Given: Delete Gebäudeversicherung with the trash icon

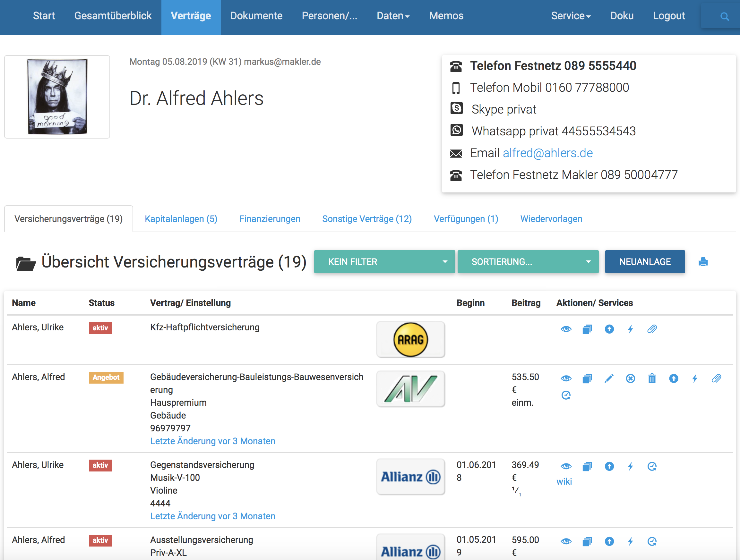Looking at the screenshot, I should (652, 378).
